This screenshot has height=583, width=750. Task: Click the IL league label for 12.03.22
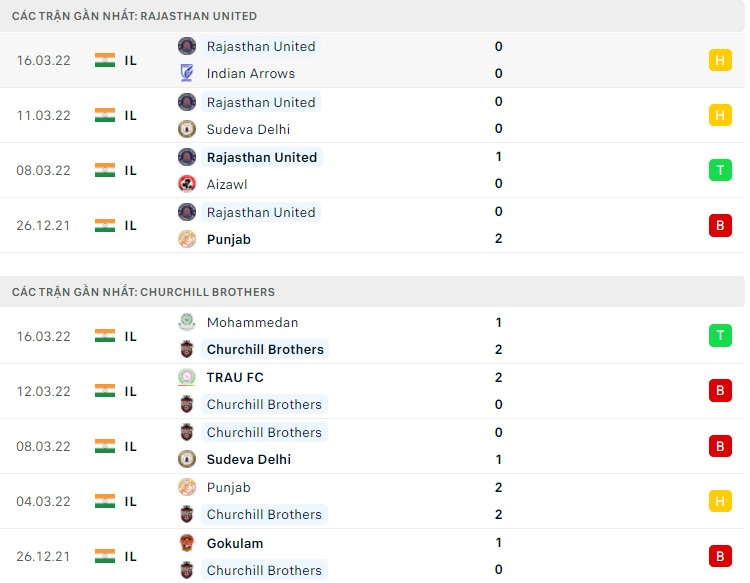(131, 391)
